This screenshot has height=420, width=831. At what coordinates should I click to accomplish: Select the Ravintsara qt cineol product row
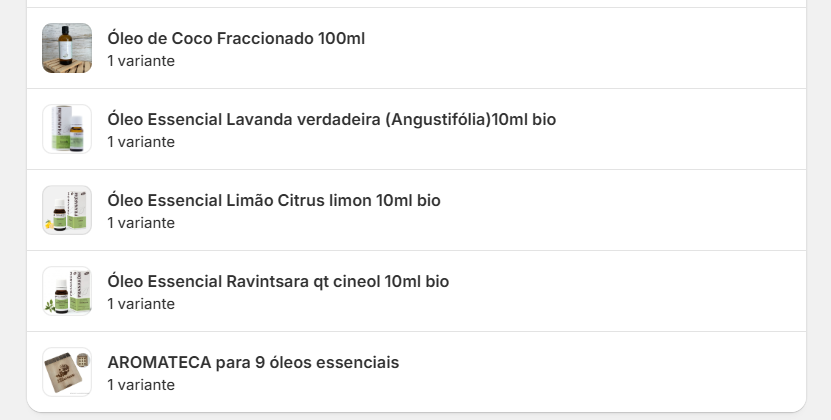click(620, 291)
